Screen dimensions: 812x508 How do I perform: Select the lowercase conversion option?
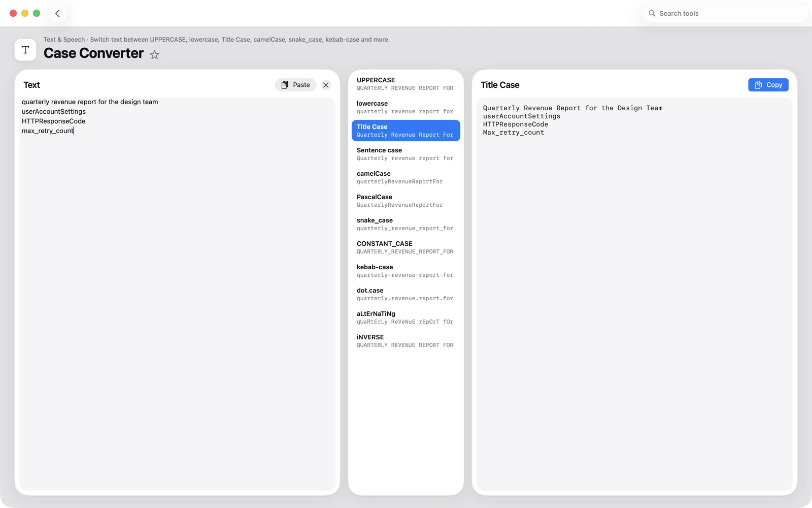(405, 107)
